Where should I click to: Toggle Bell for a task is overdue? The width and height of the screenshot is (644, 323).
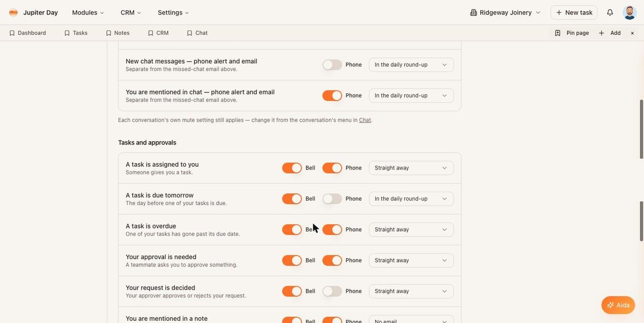(x=292, y=230)
